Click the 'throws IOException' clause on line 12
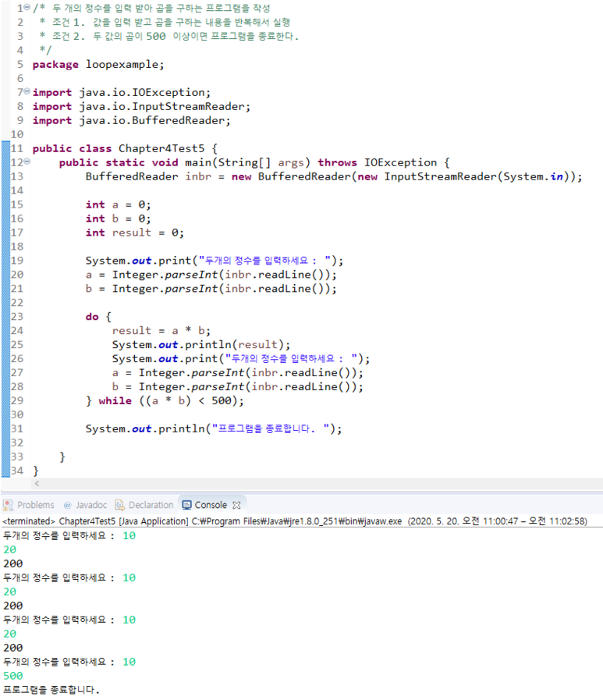The image size is (603, 700). point(377,162)
